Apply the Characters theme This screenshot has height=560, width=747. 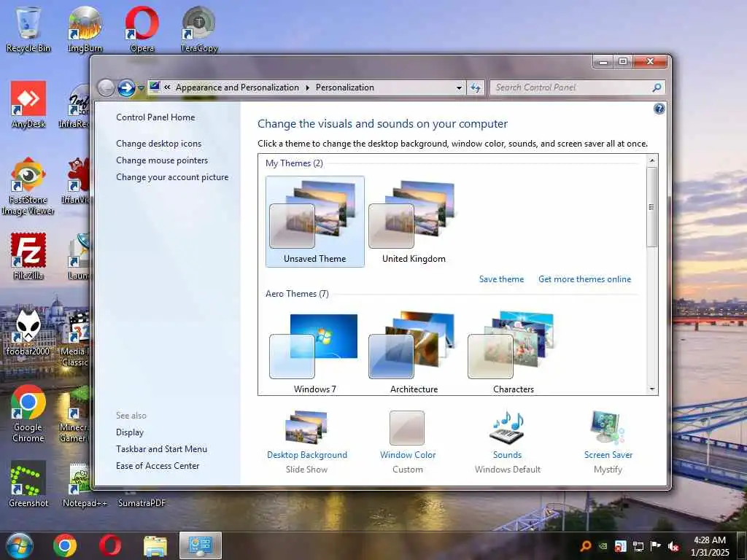[514, 352]
